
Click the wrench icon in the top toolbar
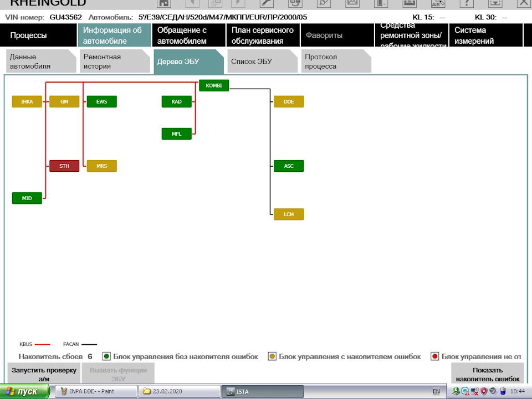[267, 3]
